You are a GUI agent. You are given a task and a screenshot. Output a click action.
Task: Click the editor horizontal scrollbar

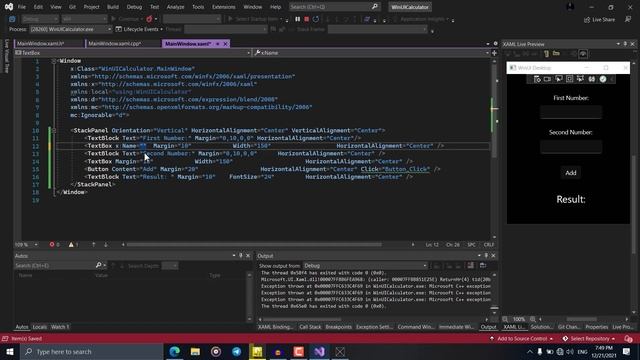coord(254,244)
